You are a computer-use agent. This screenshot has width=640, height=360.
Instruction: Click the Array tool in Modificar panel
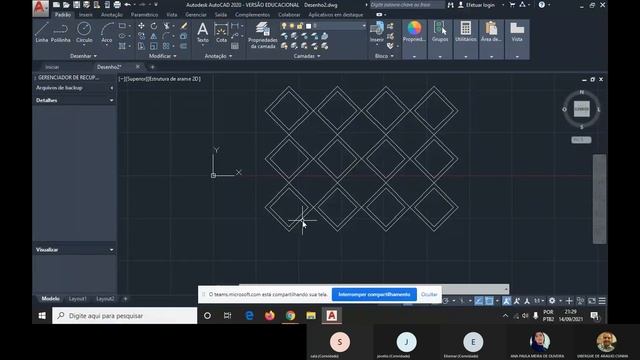[x=166, y=46]
